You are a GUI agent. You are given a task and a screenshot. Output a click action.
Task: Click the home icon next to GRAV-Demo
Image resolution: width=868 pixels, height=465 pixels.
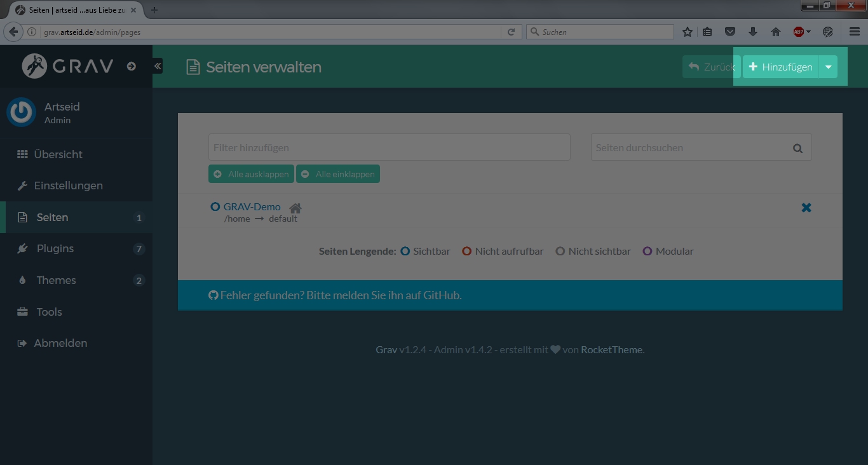295,208
